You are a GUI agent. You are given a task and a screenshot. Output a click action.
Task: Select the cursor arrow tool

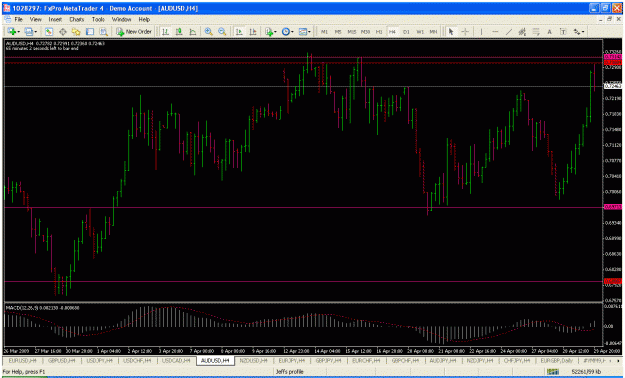pos(451,32)
